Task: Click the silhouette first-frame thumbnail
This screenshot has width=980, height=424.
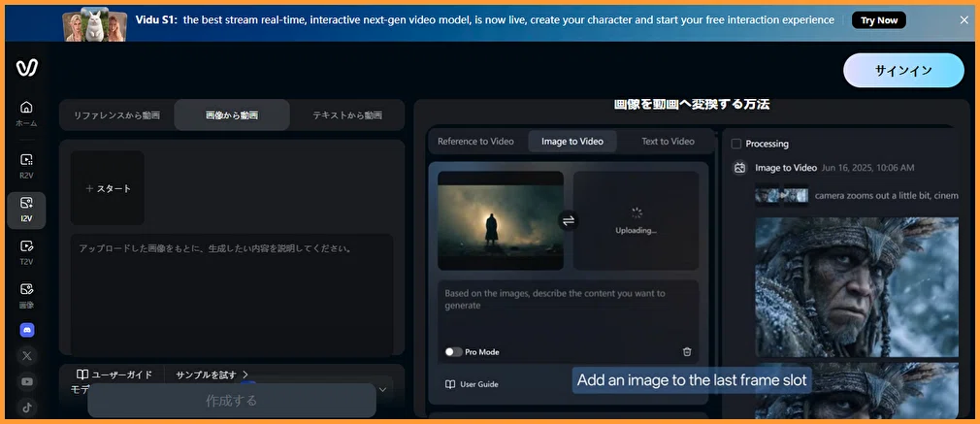Action: tap(501, 221)
